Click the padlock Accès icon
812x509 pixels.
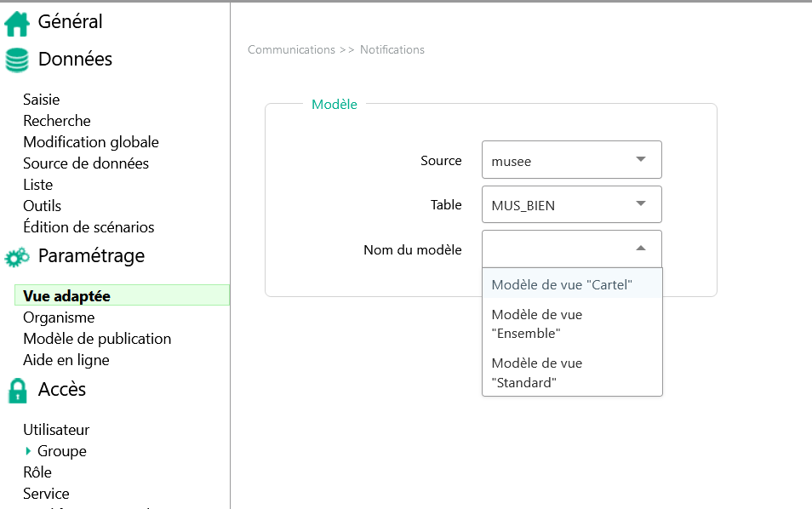pos(18,391)
